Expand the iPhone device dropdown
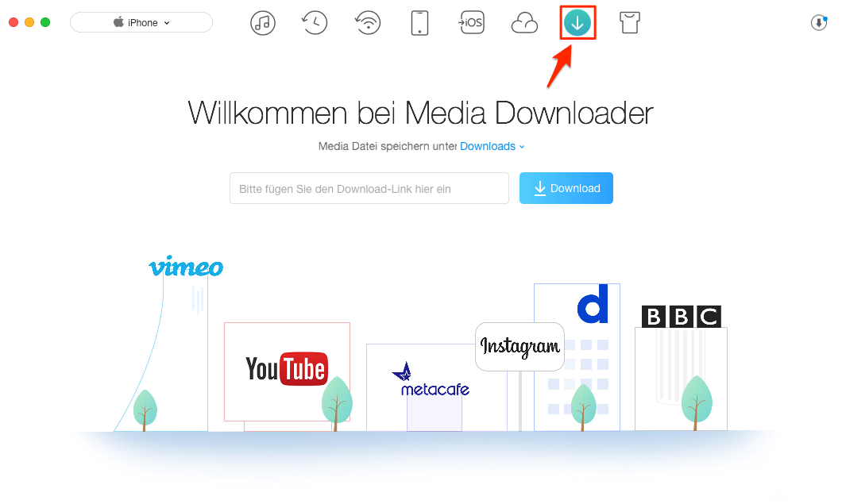The height and width of the screenshot is (504, 842). click(x=141, y=22)
